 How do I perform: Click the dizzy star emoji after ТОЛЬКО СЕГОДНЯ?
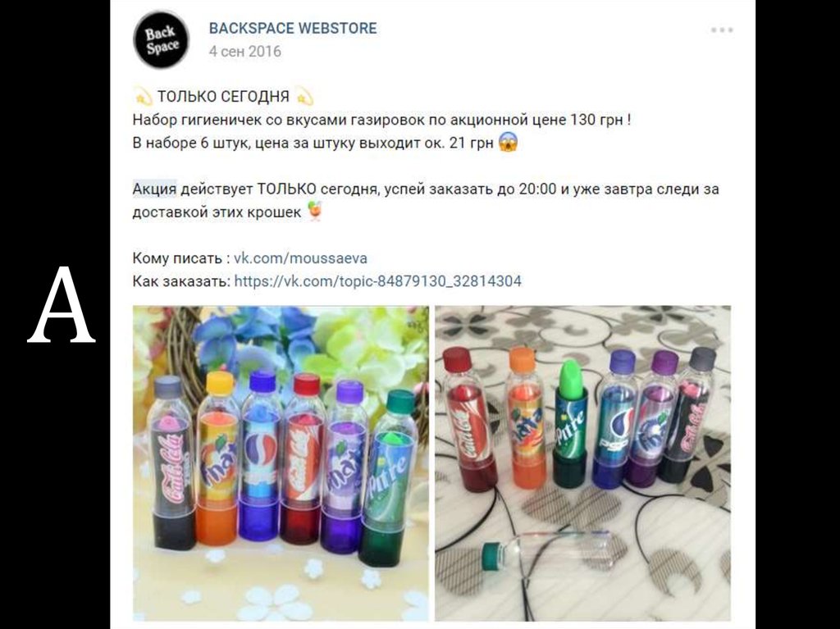pyautogui.click(x=304, y=97)
